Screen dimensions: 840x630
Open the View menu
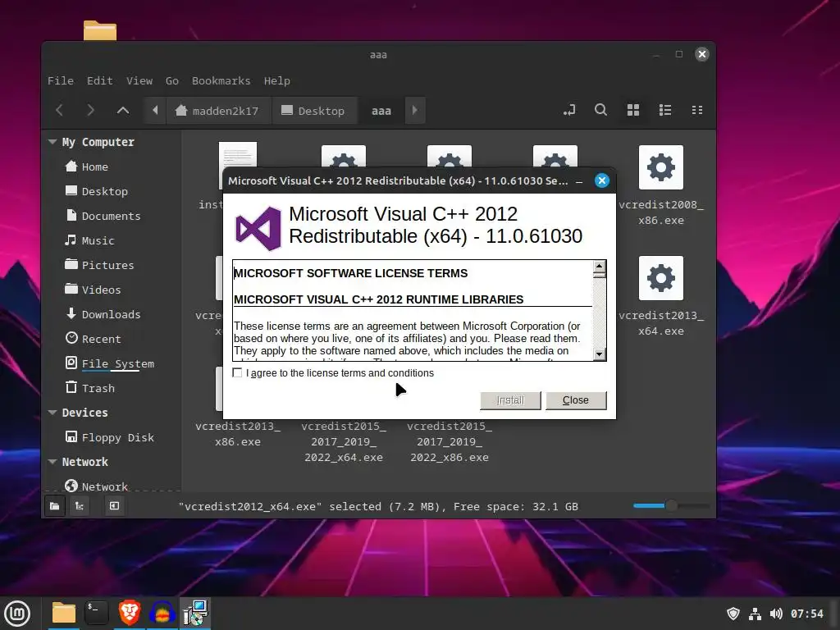tap(139, 81)
